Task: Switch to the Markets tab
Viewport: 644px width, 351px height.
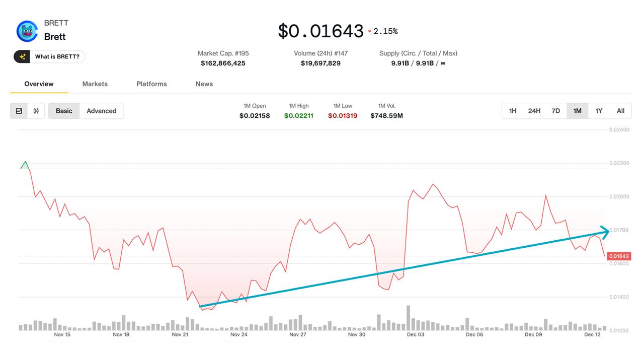Action: pos(95,84)
